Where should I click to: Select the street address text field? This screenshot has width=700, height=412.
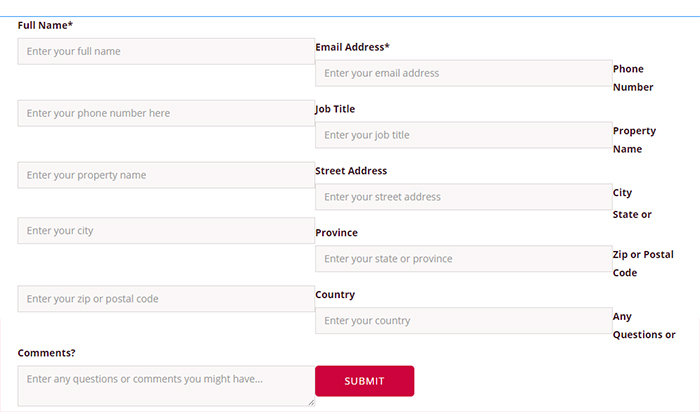pos(464,197)
